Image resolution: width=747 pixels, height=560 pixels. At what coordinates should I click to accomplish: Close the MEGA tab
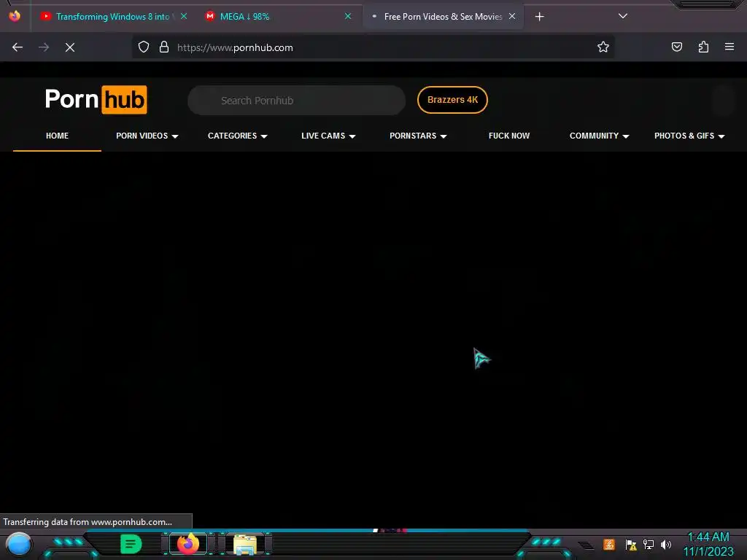348,16
